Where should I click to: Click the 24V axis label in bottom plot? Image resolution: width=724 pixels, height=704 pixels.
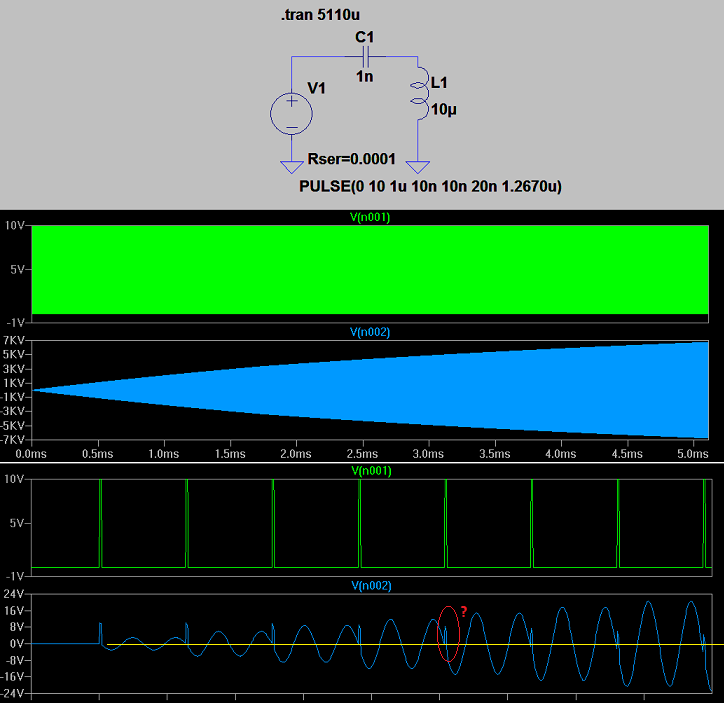pos(13,594)
